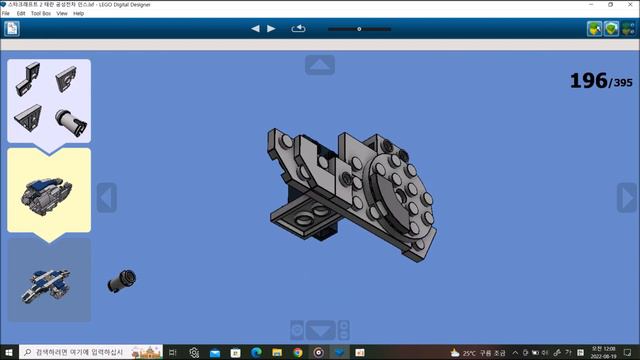Rotate camera up with top arrow
Image resolution: width=640 pixels, height=360 pixels.
(x=320, y=65)
